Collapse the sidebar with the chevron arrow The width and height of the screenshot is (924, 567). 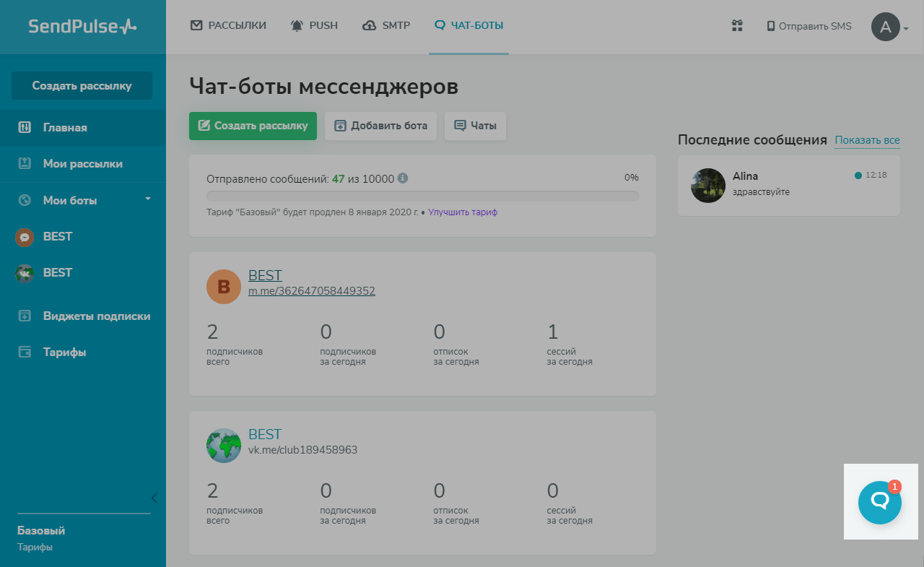[154, 498]
